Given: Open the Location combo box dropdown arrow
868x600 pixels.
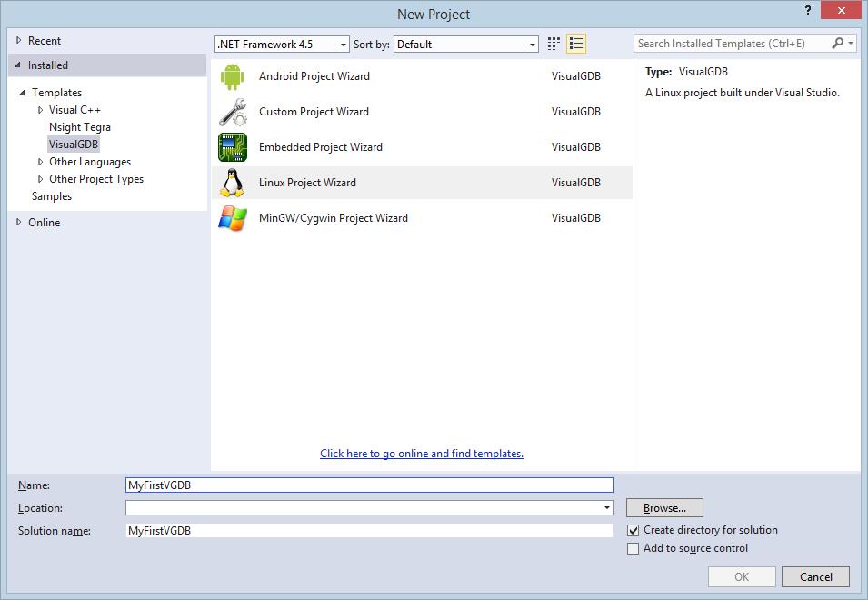Looking at the screenshot, I should (607, 507).
